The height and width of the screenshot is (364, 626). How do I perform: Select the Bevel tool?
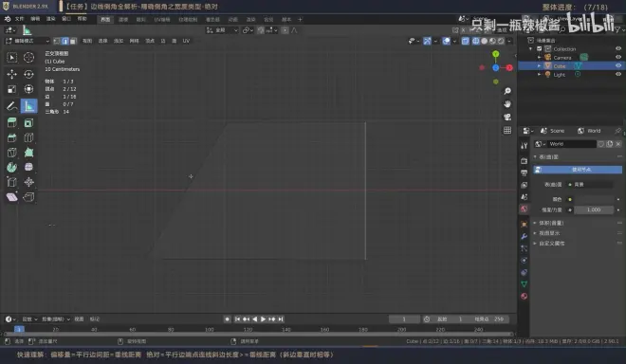[12, 138]
